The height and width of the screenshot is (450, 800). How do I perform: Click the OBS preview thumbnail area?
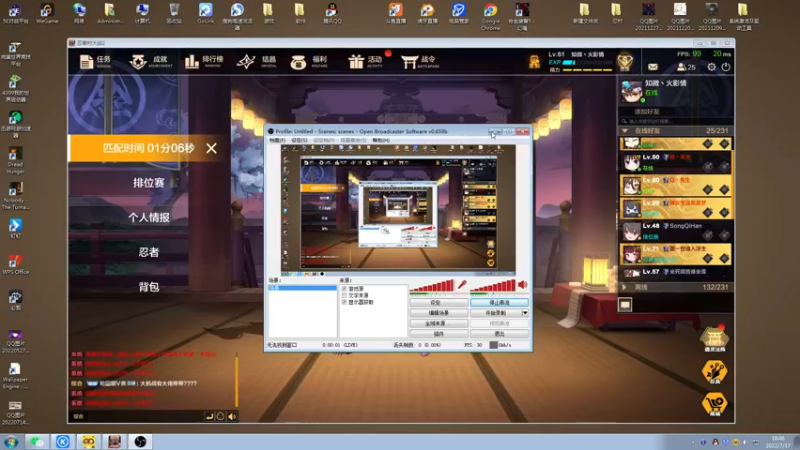pos(398,209)
